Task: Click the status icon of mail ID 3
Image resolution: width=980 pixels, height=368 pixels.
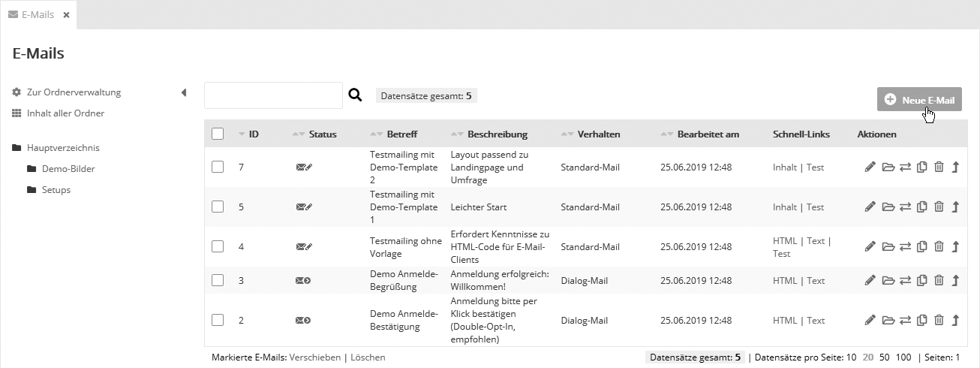Action: point(303,280)
